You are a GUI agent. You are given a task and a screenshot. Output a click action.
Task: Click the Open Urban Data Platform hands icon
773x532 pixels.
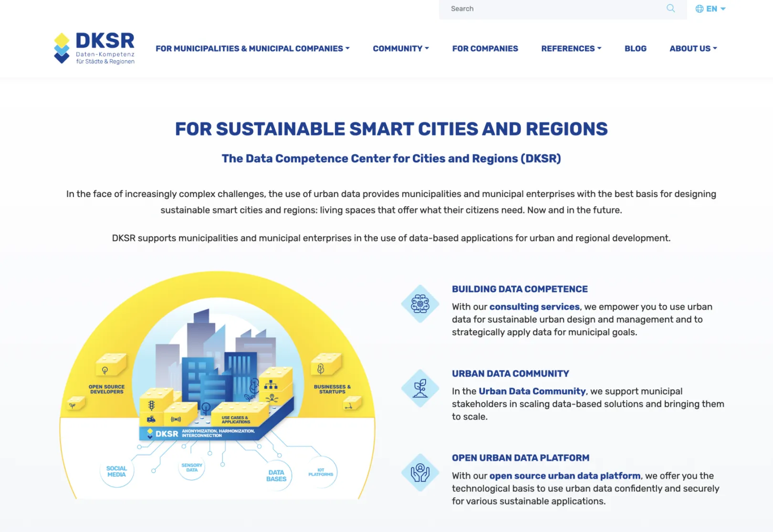pos(420,473)
